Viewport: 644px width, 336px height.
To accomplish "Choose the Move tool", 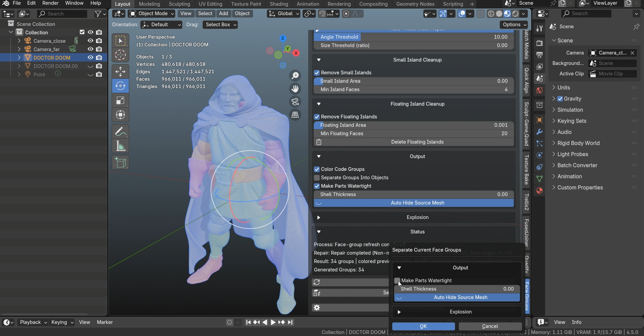I will 120,71.
